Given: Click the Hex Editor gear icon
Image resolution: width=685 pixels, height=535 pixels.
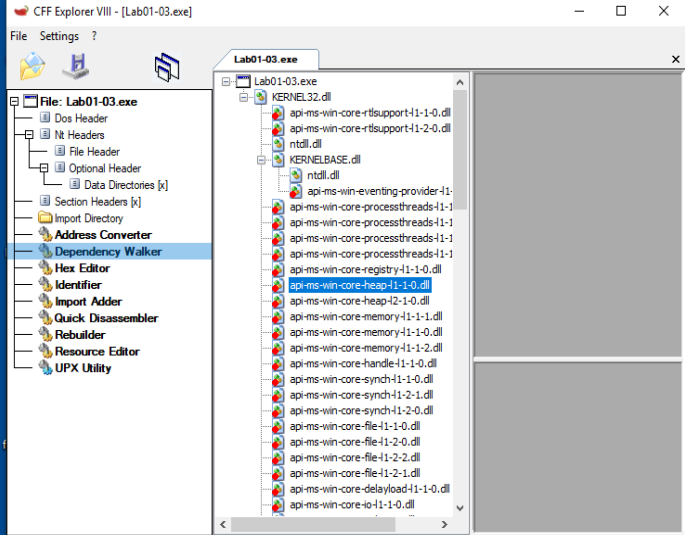Looking at the screenshot, I should 45,268.
